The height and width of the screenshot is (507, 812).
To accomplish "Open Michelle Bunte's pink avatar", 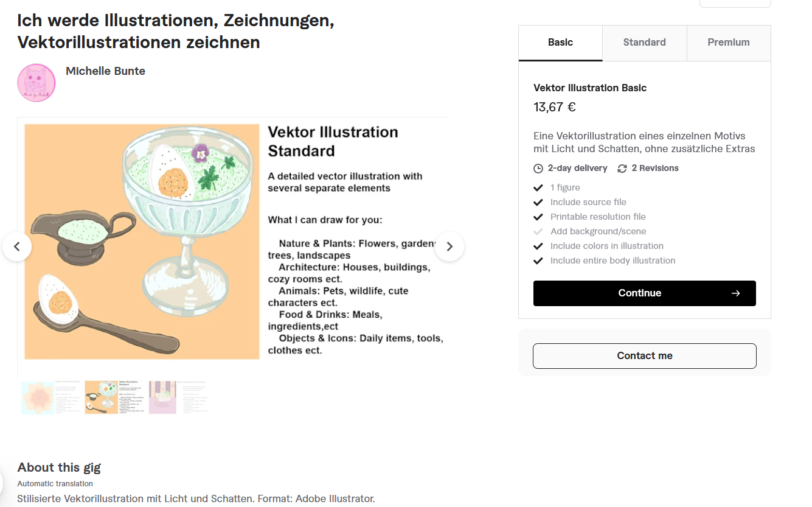I will coord(36,83).
